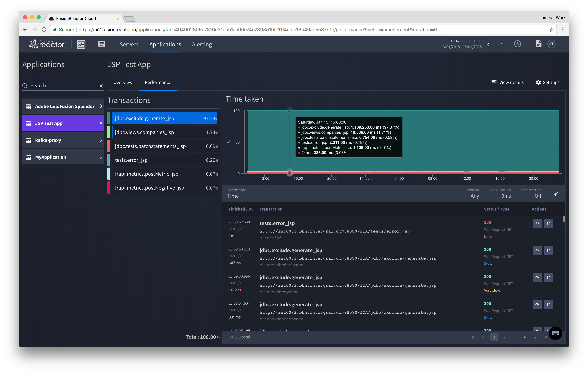Screen dimensions: 588x374
Task: Switch to the Overview tab
Action: pyautogui.click(x=123, y=82)
